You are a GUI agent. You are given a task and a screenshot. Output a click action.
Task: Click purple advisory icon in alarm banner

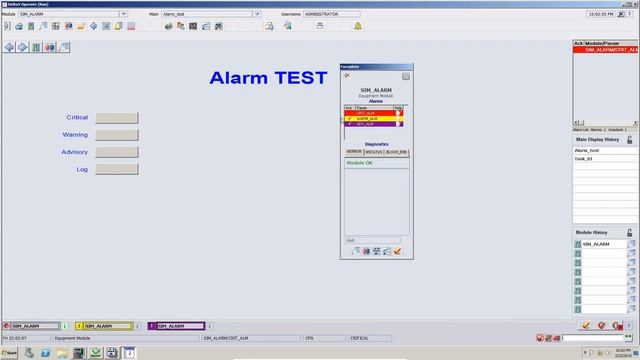(x=151, y=326)
